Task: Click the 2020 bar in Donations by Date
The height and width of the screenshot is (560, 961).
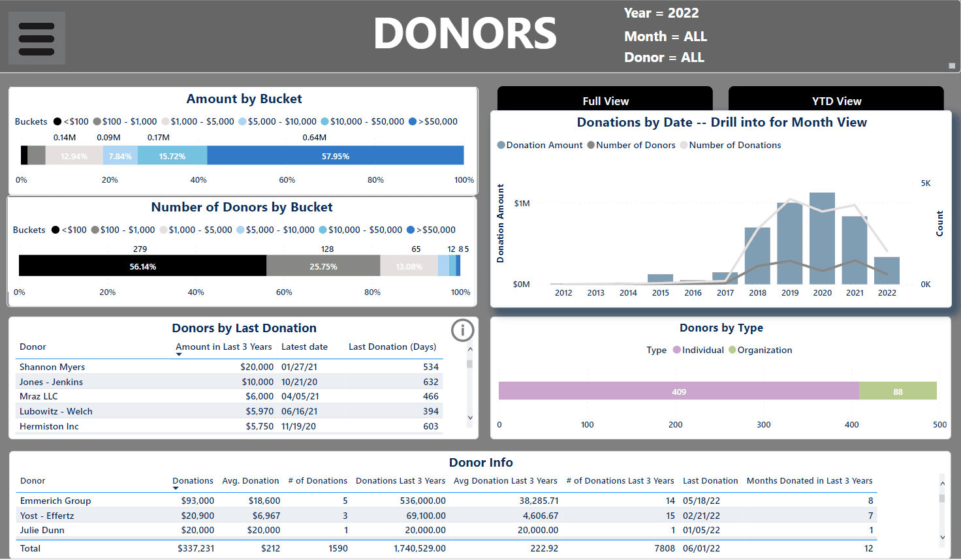Action: tap(822, 238)
